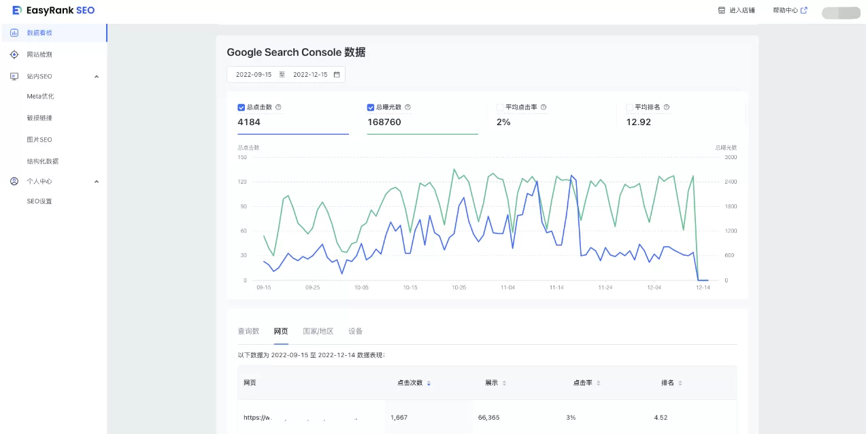The height and width of the screenshot is (434, 868).
Task: Click the 网页 column header
Action: (250, 383)
